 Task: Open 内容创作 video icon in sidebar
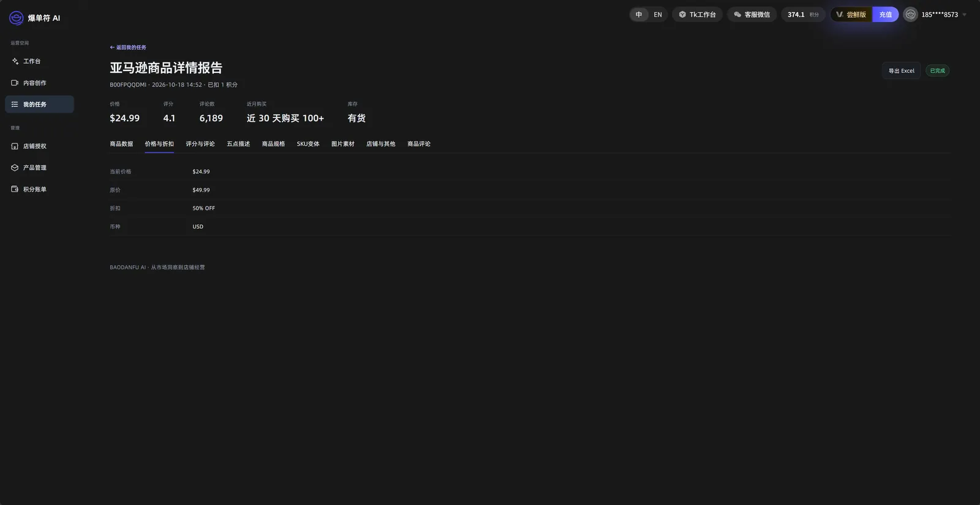[x=15, y=83]
